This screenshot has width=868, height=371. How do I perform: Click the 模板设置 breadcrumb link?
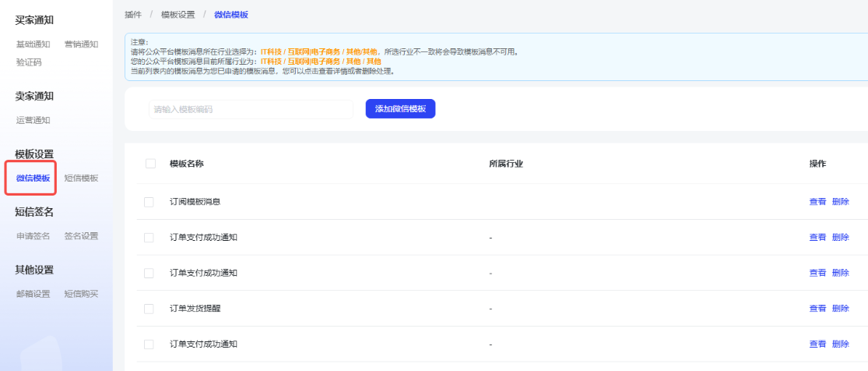tap(177, 15)
